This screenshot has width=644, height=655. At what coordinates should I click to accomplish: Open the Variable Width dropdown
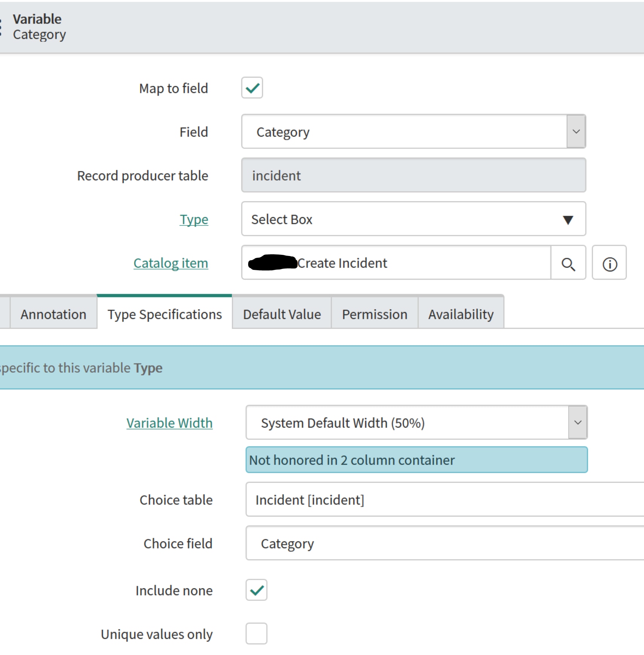[x=577, y=422]
